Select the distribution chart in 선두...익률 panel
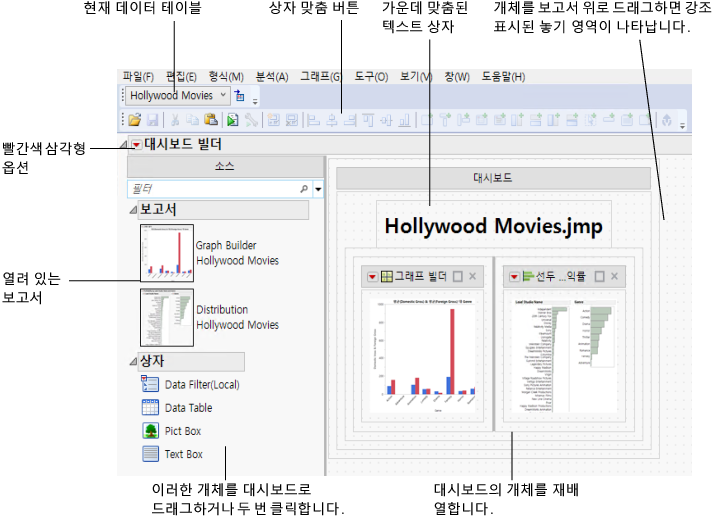The height and width of the screenshot is (526, 717). 564,357
